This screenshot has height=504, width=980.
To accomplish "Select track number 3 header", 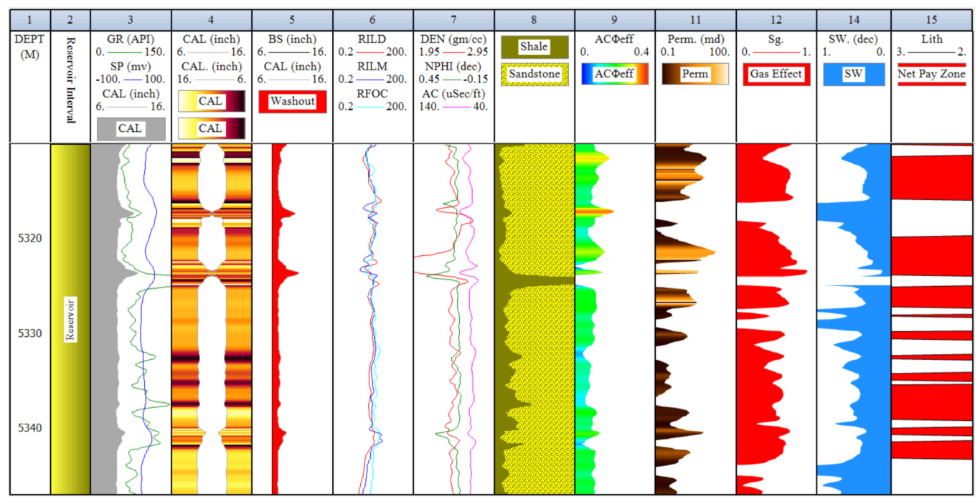I will [x=131, y=19].
